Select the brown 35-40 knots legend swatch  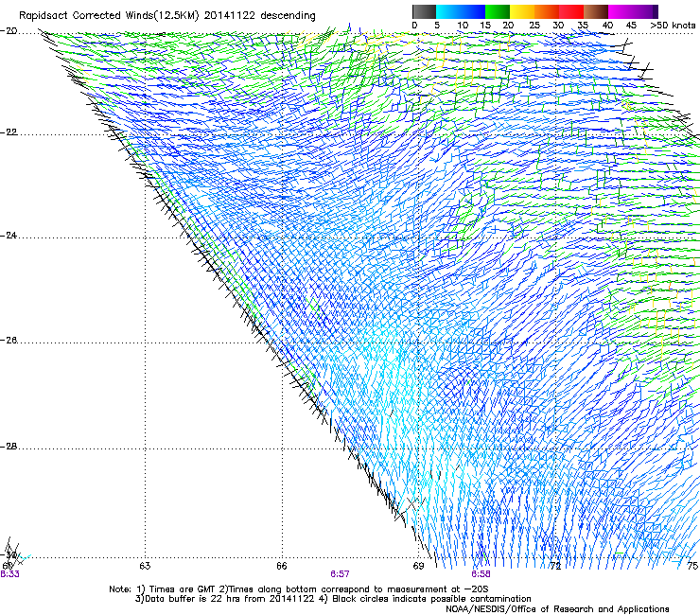point(596,11)
